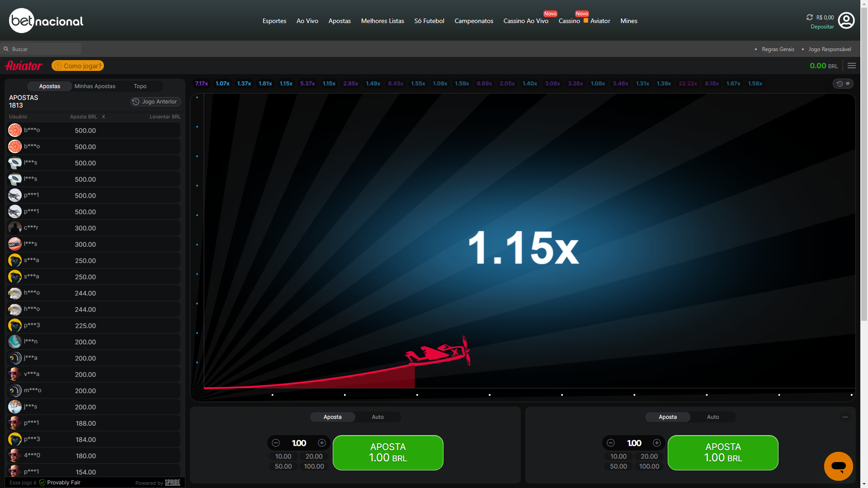
Task: Select 100.00 quick amount in left panel
Action: click(x=314, y=466)
